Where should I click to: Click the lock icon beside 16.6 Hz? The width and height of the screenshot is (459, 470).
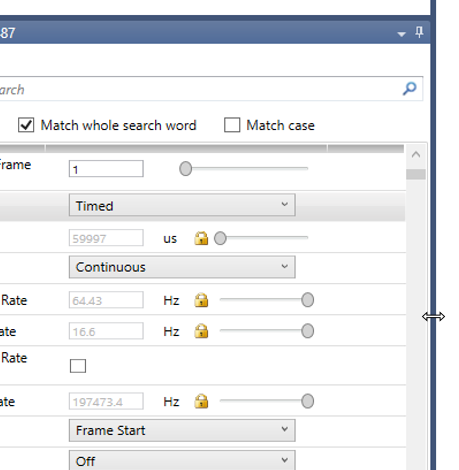(201, 331)
